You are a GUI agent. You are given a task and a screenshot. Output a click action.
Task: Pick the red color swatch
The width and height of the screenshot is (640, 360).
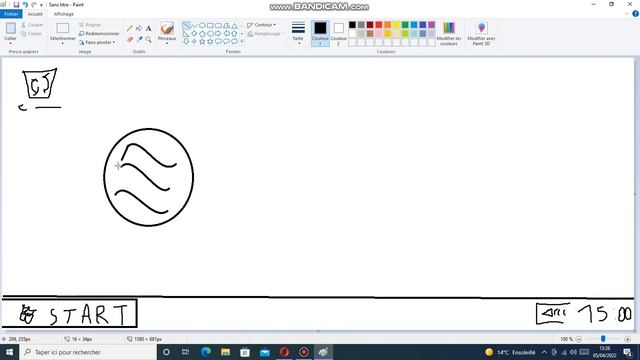379,25
